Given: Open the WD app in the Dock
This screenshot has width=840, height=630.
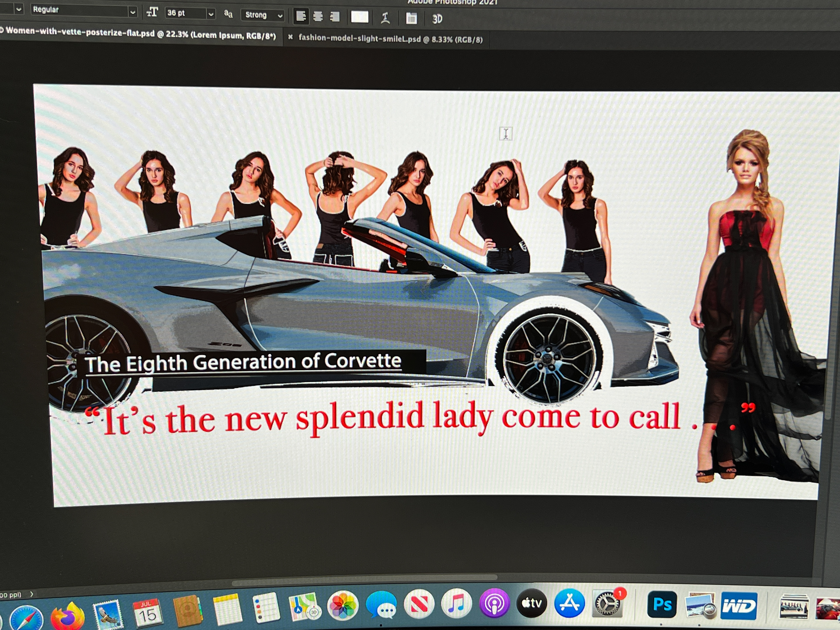Looking at the screenshot, I should [x=738, y=606].
